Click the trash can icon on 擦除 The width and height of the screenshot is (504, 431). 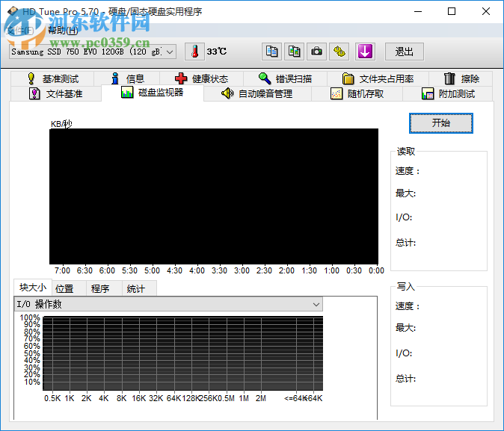click(x=449, y=78)
